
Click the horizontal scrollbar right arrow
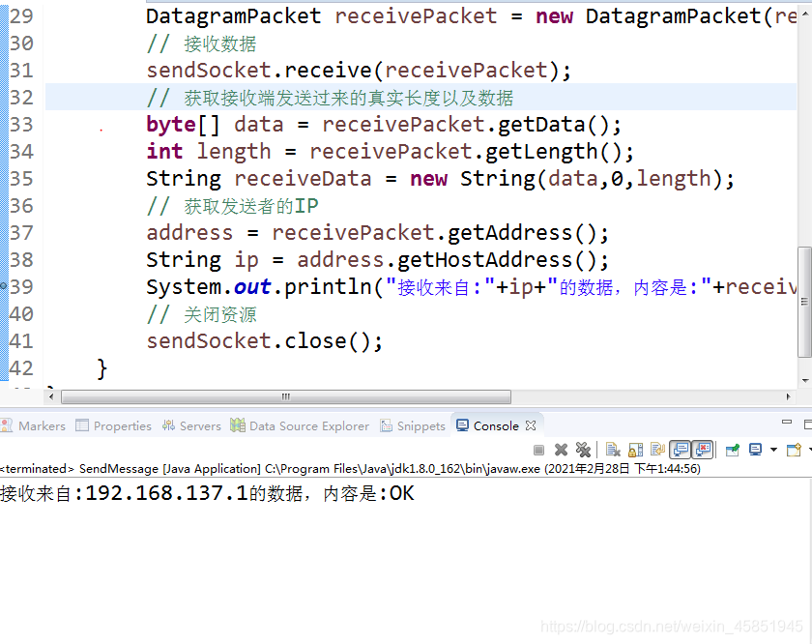coord(788,396)
